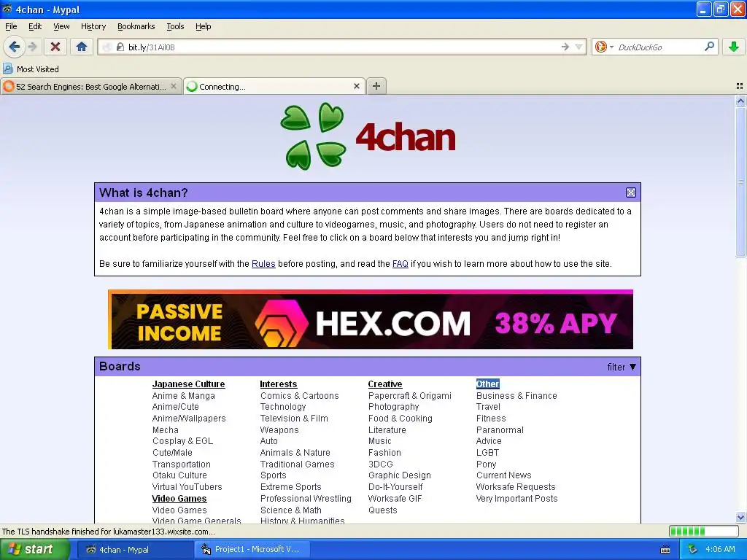
Task: Click the on-screen keyboard tray icon
Action: tap(665, 550)
